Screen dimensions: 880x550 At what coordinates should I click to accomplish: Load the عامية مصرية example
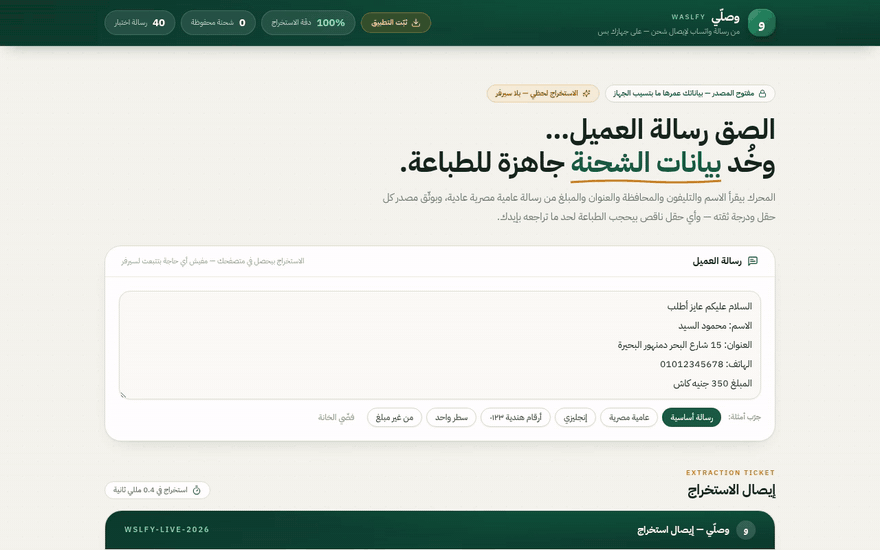[x=629, y=418]
